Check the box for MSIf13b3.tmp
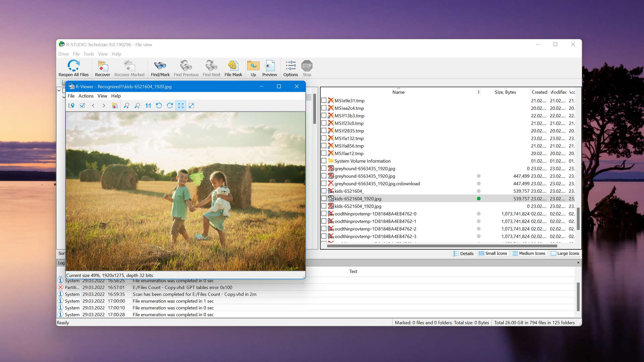The height and width of the screenshot is (362, 644). click(324, 115)
